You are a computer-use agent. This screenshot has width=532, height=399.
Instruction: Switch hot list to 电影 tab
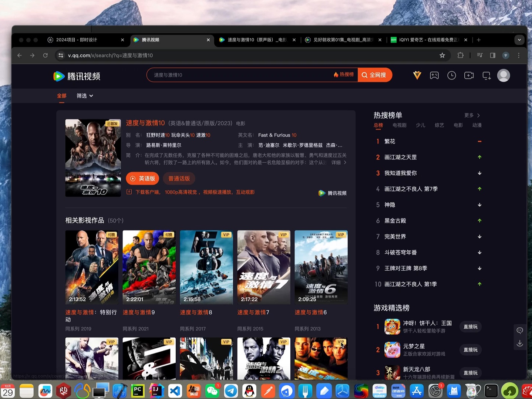tap(458, 125)
